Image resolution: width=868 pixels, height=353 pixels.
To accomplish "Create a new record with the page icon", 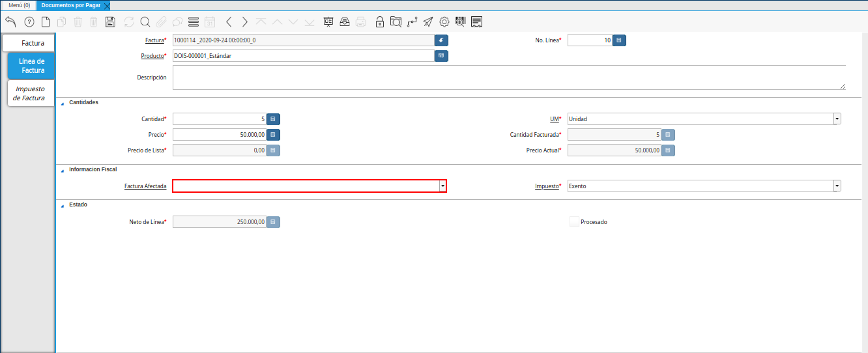I will tap(46, 21).
